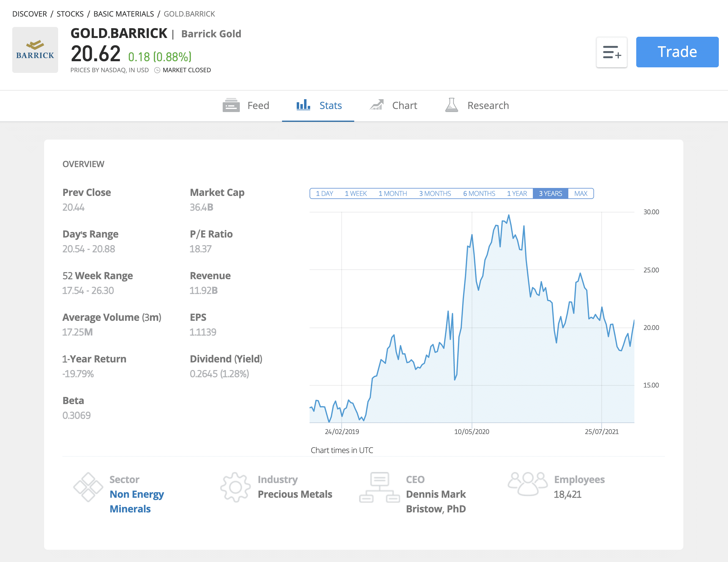Click the Employees people icon
The image size is (728, 562).
pos(528,484)
